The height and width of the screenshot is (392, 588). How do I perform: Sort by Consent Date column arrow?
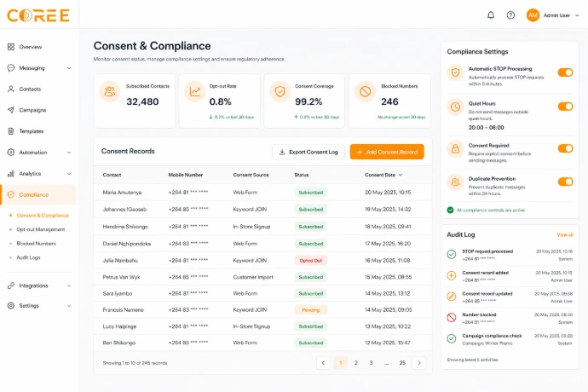[401, 175]
